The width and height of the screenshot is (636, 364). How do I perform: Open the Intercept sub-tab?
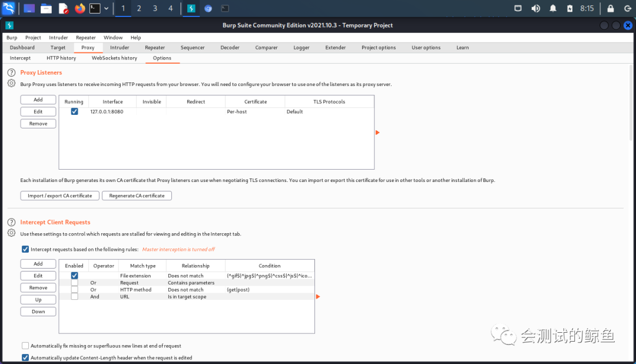tap(20, 58)
